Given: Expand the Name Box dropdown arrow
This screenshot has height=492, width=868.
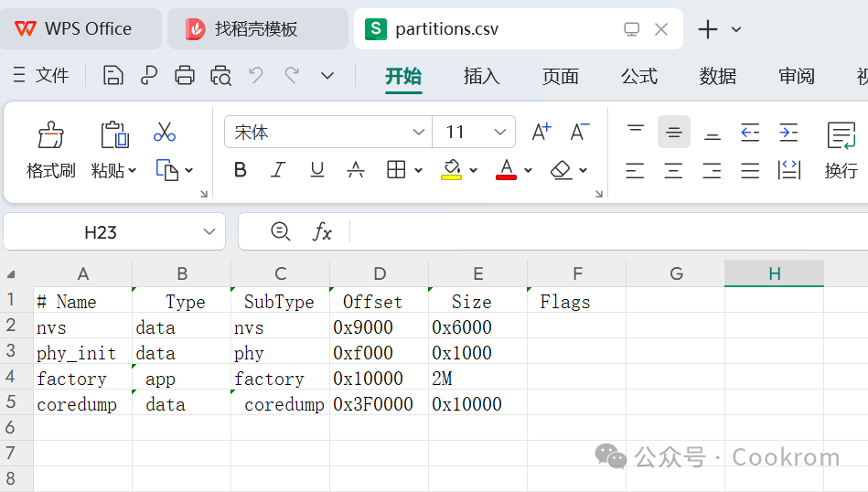Looking at the screenshot, I should coord(209,232).
